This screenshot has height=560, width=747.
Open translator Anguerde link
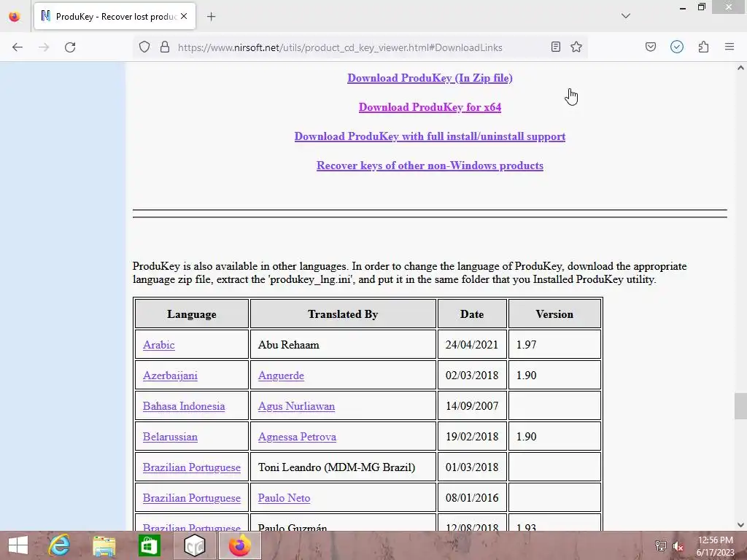coord(281,376)
